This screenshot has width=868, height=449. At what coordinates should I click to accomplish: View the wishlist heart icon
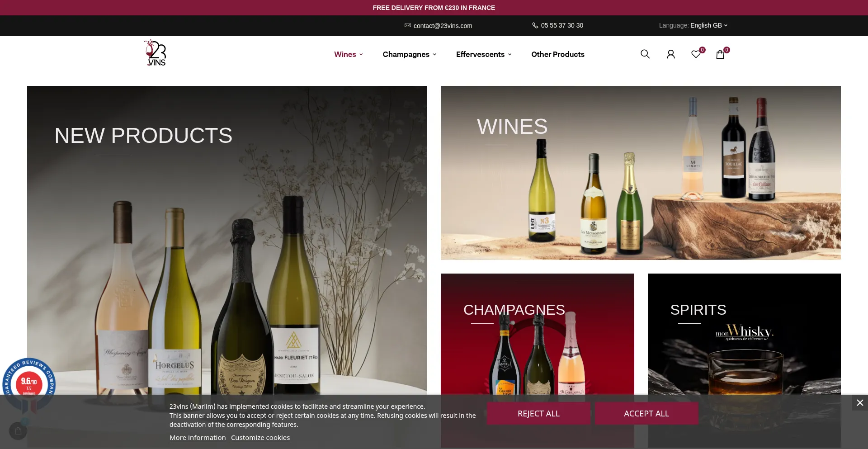coord(696,54)
